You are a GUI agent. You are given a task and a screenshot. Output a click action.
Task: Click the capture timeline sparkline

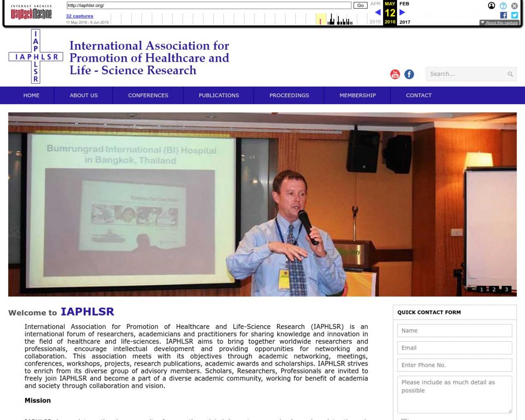coord(239,19)
